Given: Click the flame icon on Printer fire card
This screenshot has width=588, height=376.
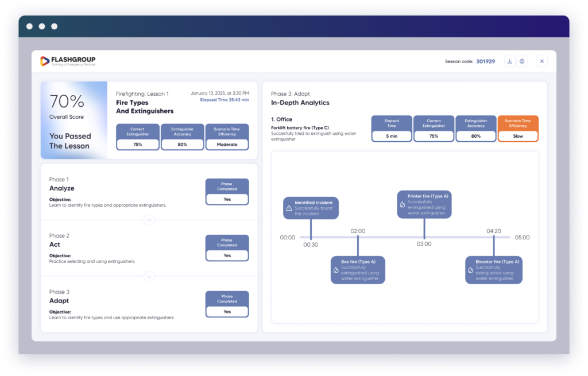Looking at the screenshot, I should coord(403,204).
